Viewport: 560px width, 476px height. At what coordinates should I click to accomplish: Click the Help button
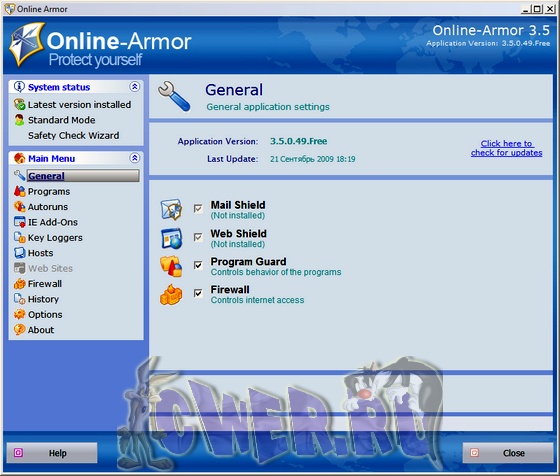click(x=52, y=453)
